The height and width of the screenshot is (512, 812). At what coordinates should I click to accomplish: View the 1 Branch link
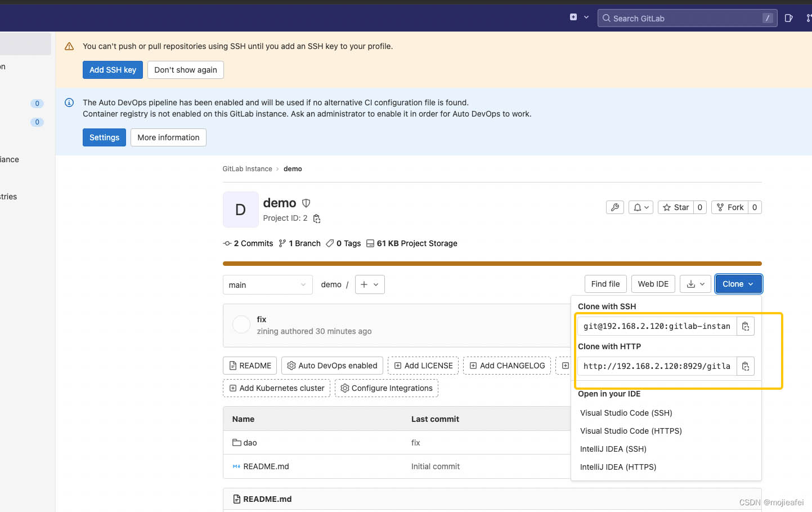299,243
